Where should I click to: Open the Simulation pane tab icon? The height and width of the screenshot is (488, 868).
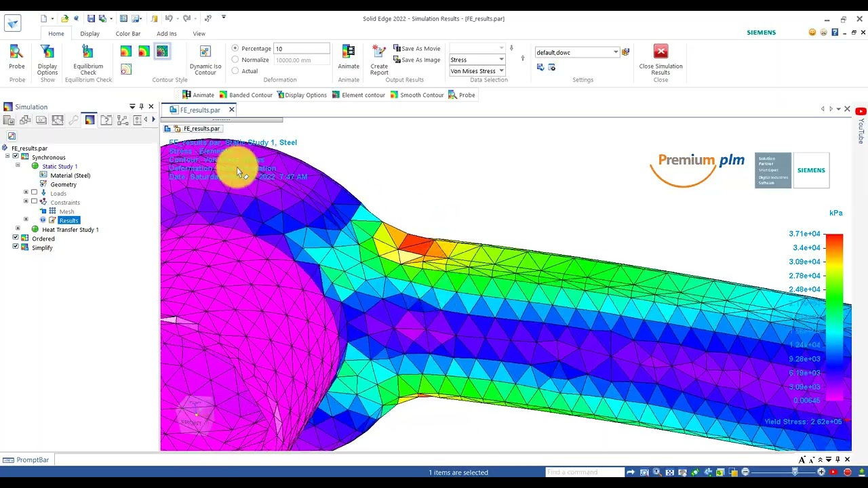click(90, 120)
